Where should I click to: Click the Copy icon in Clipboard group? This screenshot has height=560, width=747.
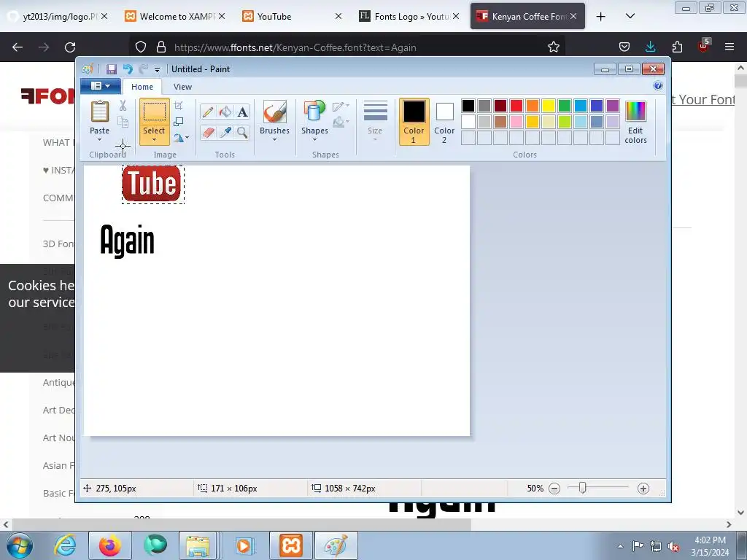point(123,122)
